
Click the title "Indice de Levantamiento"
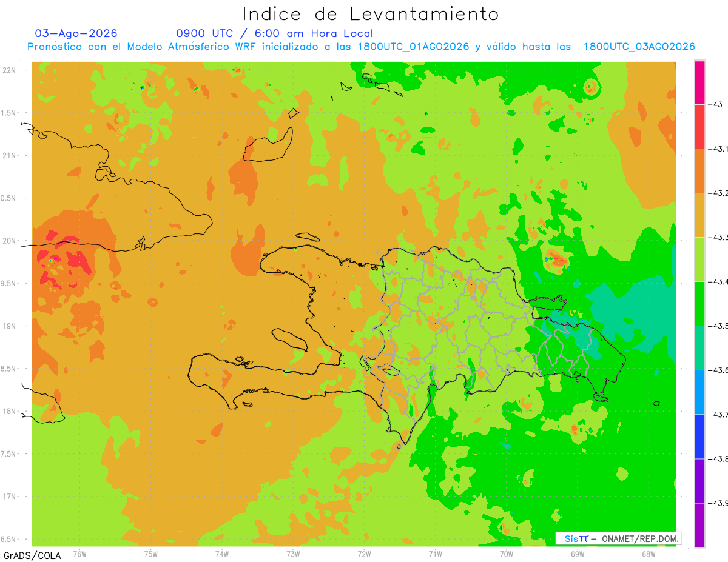pyautogui.click(x=371, y=14)
